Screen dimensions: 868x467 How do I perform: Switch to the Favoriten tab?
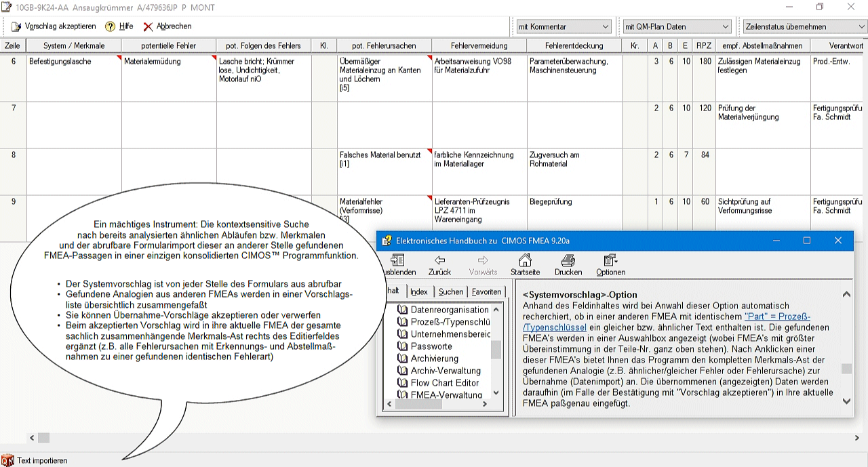point(487,291)
